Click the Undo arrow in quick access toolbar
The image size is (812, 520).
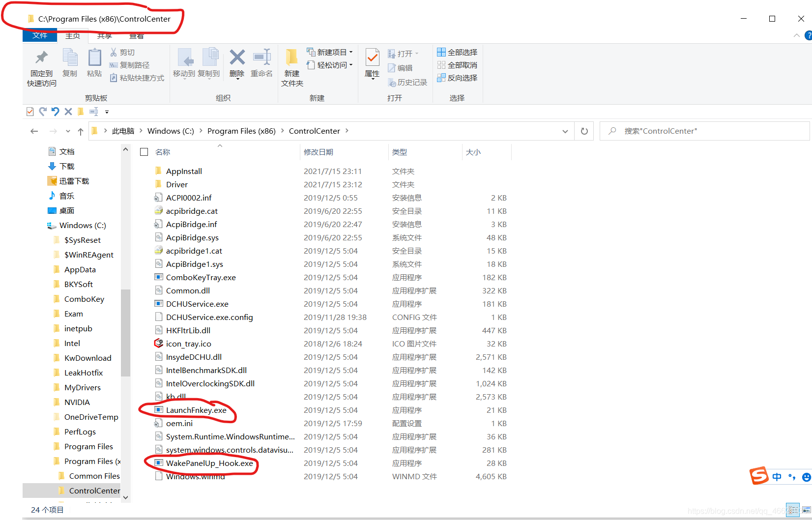pos(56,112)
